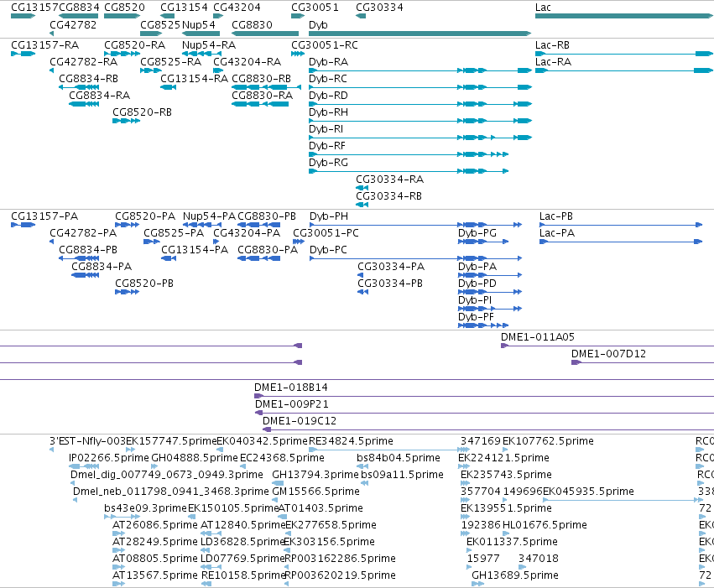Select protein label Dyb-PC
Viewport: 714px width, 588px height.
coord(328,250)
